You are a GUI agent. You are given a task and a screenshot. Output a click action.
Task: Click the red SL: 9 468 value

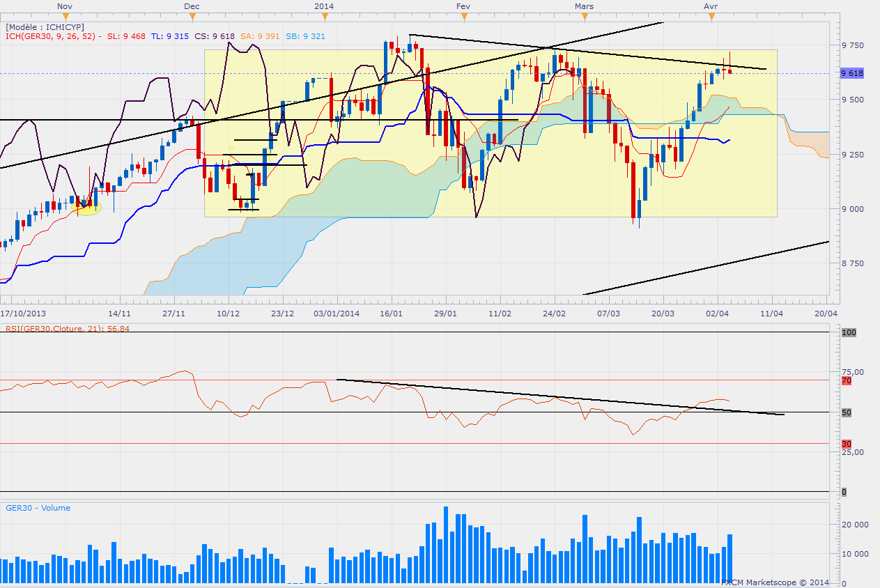127,36
